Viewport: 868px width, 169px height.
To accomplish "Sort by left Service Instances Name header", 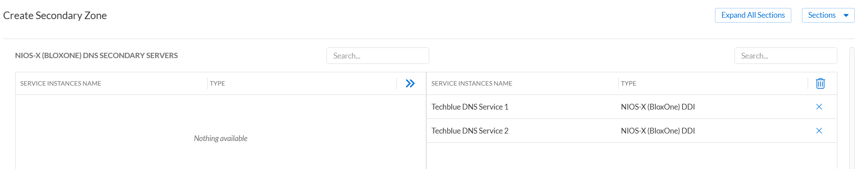I will (61, 83).
